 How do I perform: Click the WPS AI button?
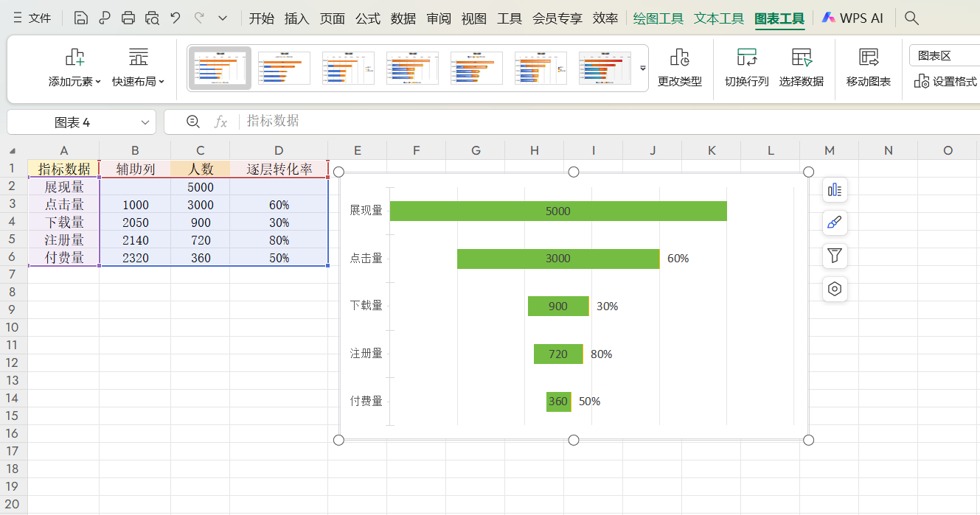(852, 17)
